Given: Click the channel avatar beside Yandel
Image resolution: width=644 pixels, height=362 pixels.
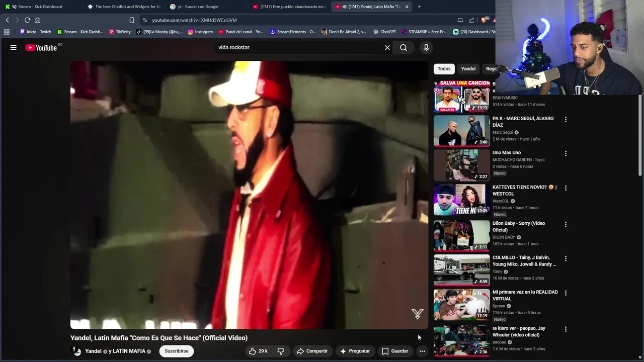Looking at the screenshot, I should pos(77,351).
